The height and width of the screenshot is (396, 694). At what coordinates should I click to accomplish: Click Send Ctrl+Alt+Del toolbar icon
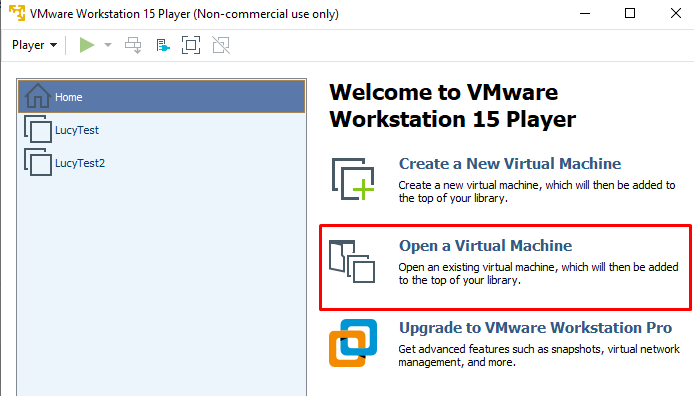point(133,45)
